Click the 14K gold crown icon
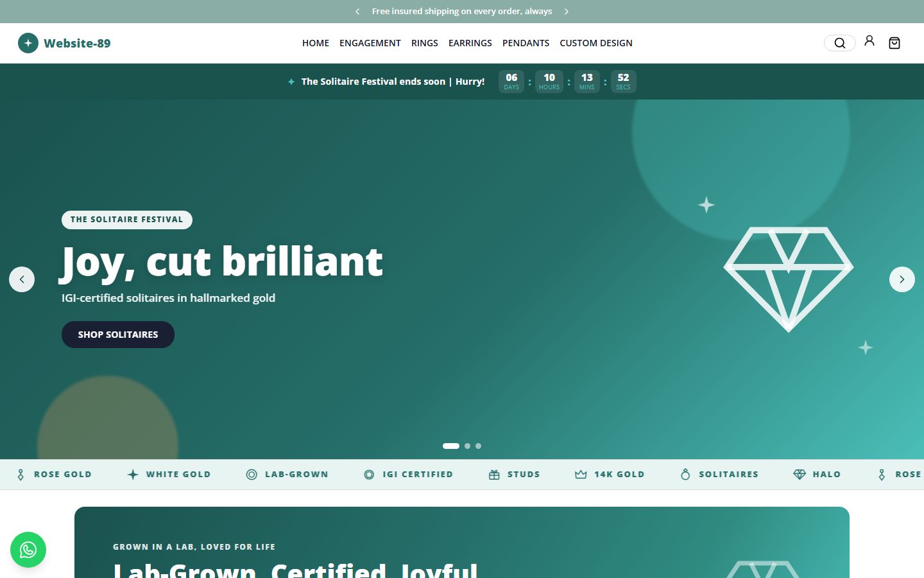 pyautogui.click(x=581, y=475)
